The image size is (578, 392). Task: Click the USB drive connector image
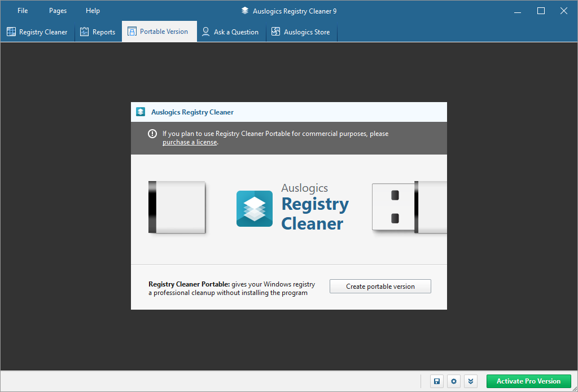[x=409, y=207]
